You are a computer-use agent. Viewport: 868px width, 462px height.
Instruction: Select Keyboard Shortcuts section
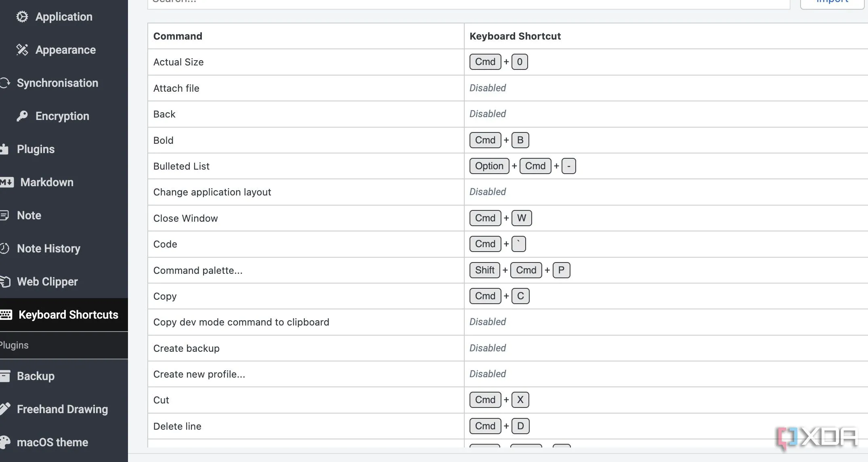pyautogui.click(x=64, y=315)
